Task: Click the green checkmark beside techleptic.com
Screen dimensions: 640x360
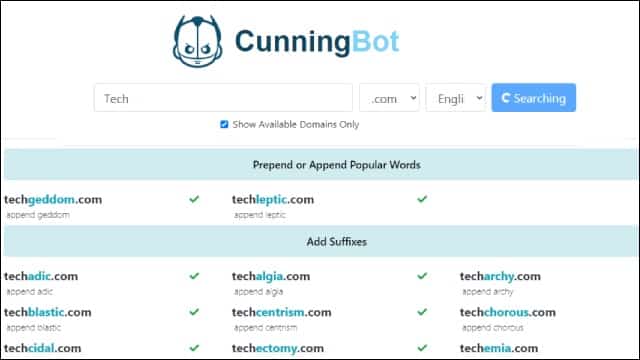Action: pyautogui.click(x=422, y=199)
